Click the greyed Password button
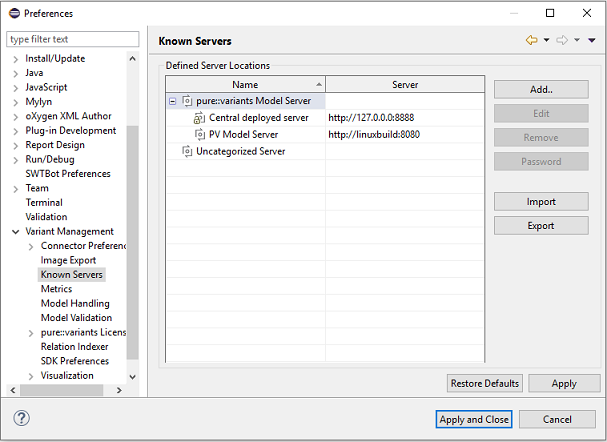Viewport: 607px width, 442px height. [541, 161]
